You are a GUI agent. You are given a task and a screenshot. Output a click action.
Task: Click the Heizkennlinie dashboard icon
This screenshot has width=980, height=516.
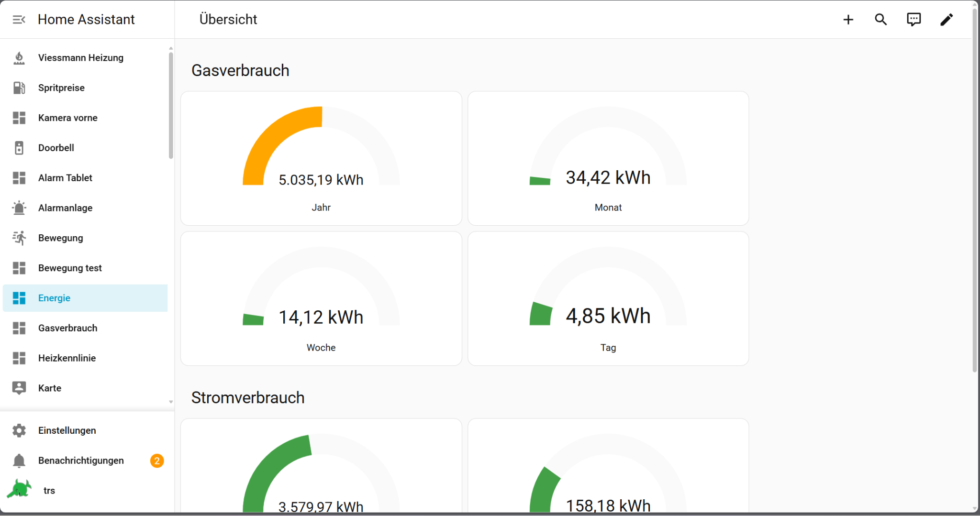19,358
